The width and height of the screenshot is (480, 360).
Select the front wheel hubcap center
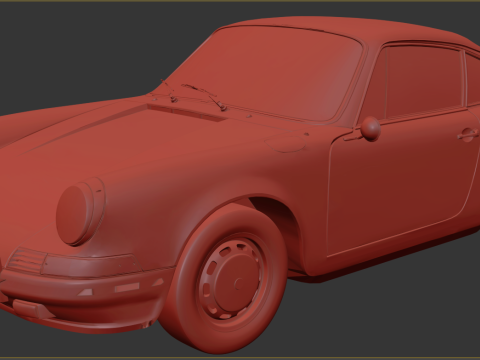238,284
